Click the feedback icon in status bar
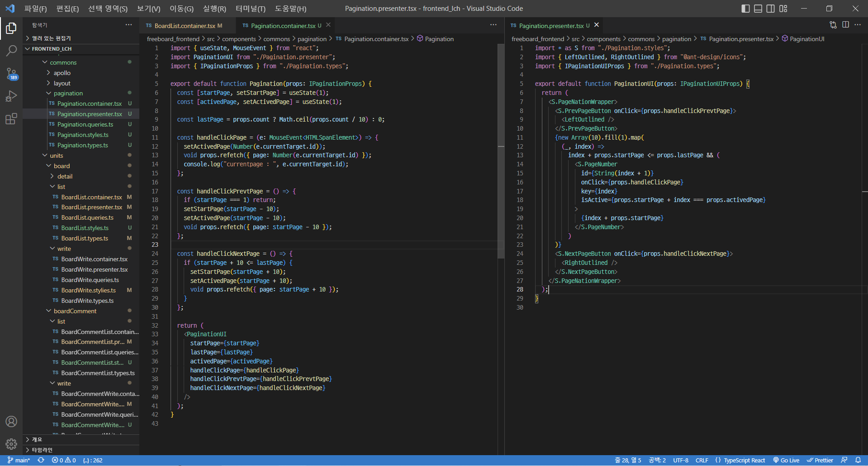Screen dimensions: 868x466 pyautogui.click(x=844, y=460)
